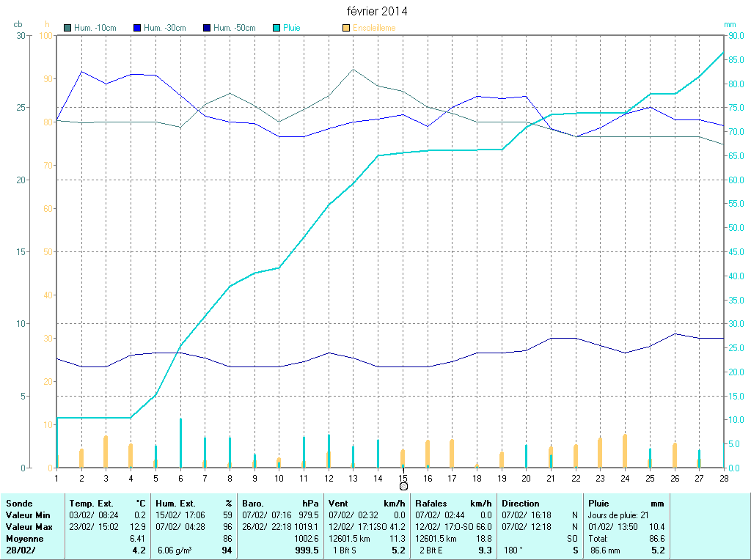The width and height of the screenshot is (751, 560).
Task: Click the Moyenne row label
Action: click(x=24, y=539)
